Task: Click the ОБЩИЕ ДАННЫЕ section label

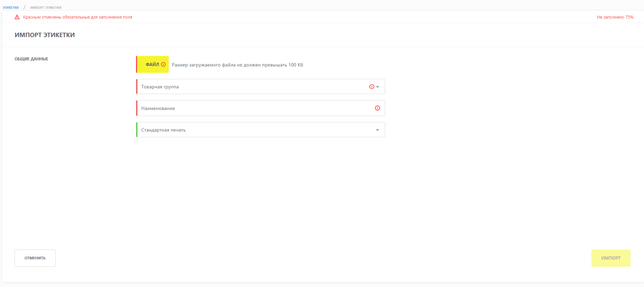Action: (x=31, y=59)
